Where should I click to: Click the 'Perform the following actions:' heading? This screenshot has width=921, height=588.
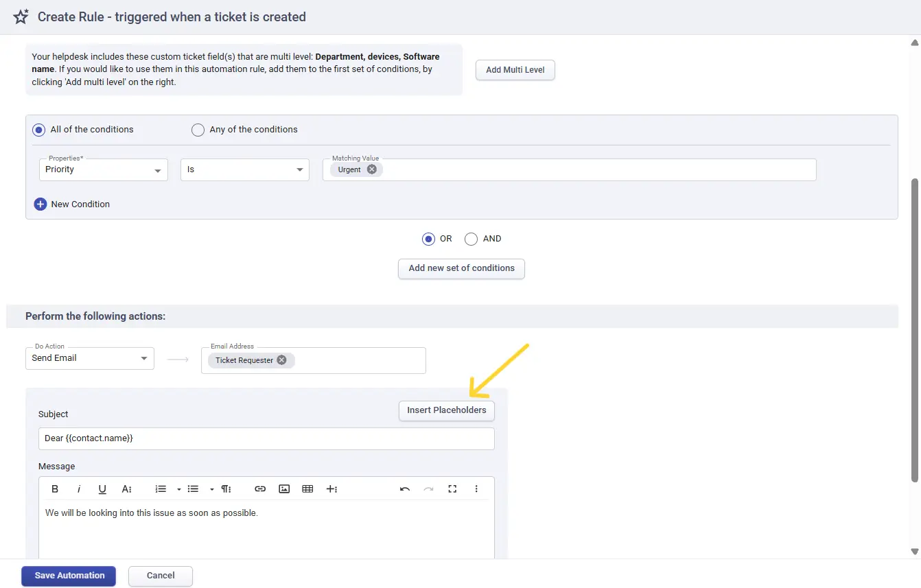95,316
